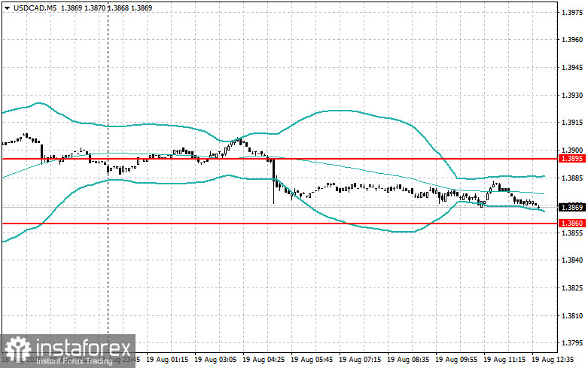Click the 1.3810 price axis value
Viewport: 588px width, 368px height.
[572, 315]
